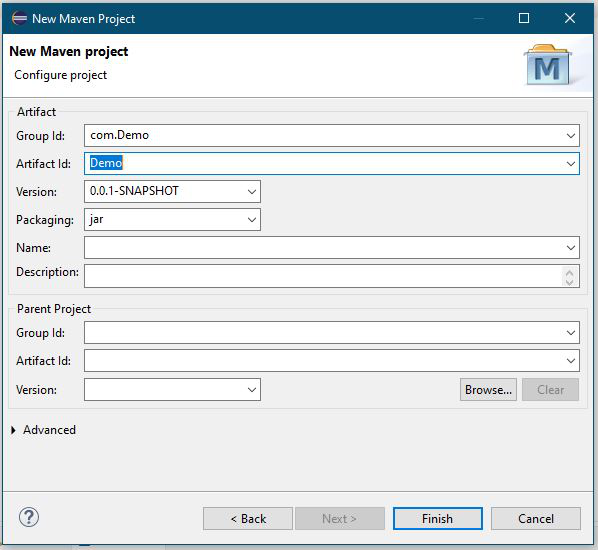Viewport: 598px width, 550px height.
Task: Open Parent Project Group Id dropdown arrow
Action: tap(571, 333)
